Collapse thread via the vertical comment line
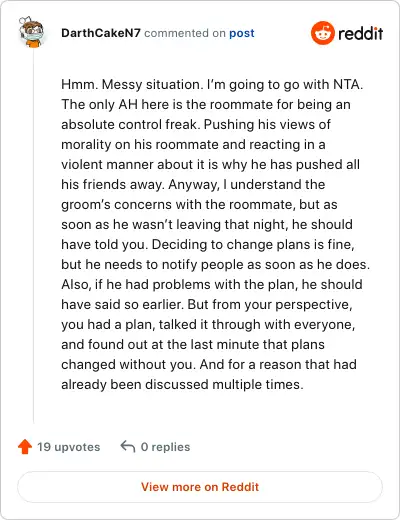This screenshot has height=520, width=400. click(33, 236)
